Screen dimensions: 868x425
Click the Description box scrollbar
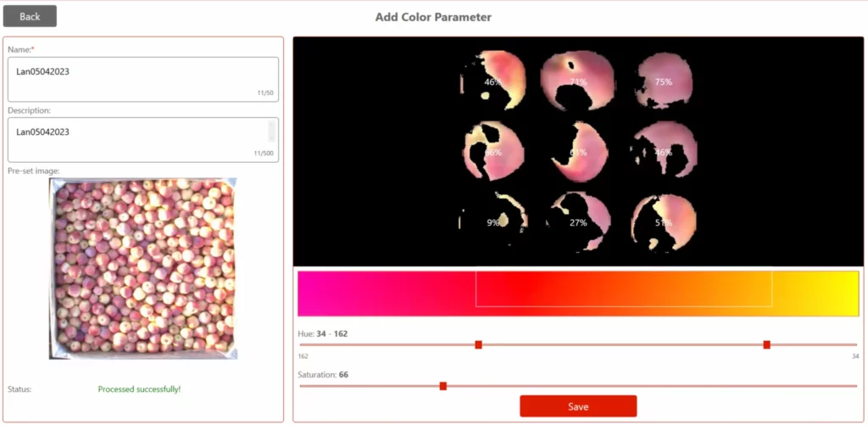(x=272, y=131)
